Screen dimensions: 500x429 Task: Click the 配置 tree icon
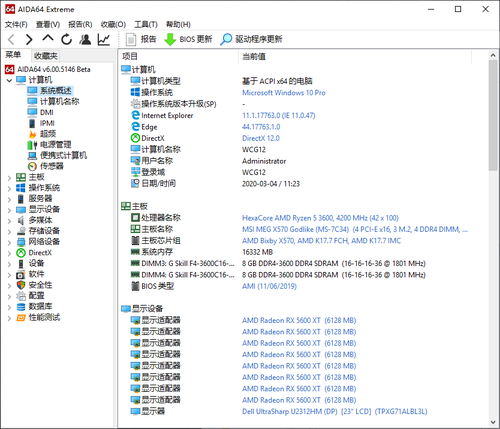click(21, 296)
